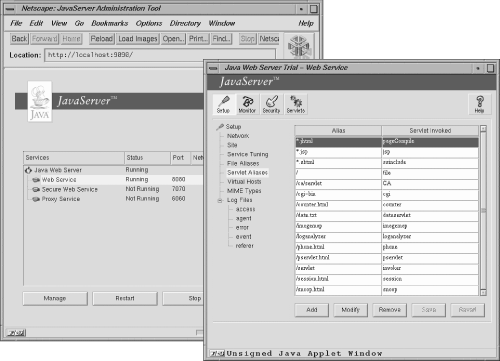Click the Netscape window status bar icon
The width and height of the screenshot is (500, 361).
(16, 333)
